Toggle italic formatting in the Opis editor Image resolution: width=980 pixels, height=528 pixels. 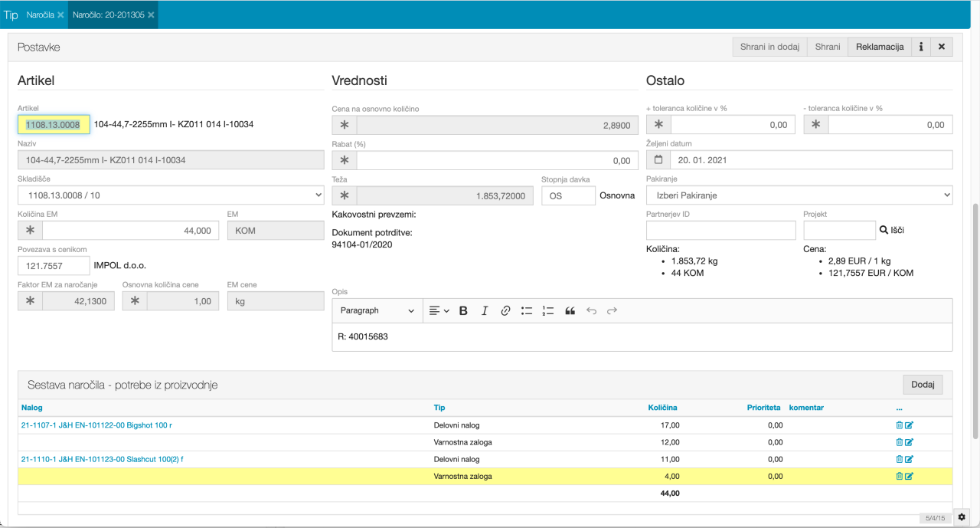[485, 310]
